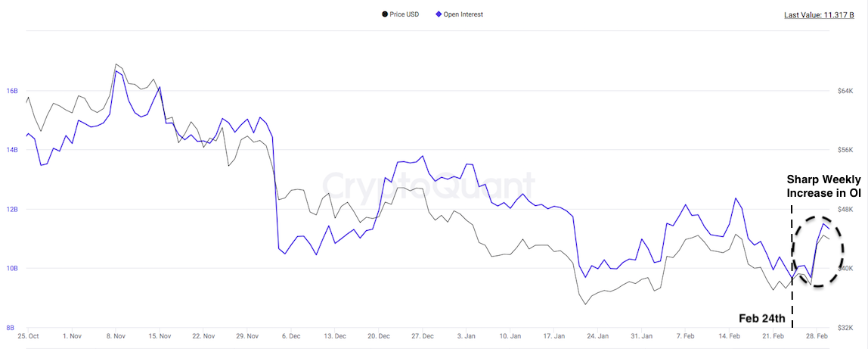The width and height of the screenshot is (868, 349).
Task: Select the 24. Jan date label
Action: [x=598, y=335]
